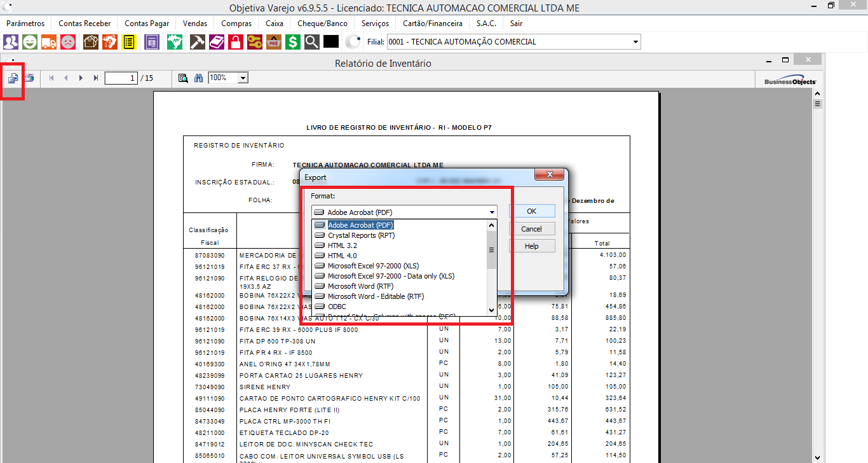Viewport: 868px width, 463px height.
Task: Click Cancel in the Export dialog
Action: [532, 229]
